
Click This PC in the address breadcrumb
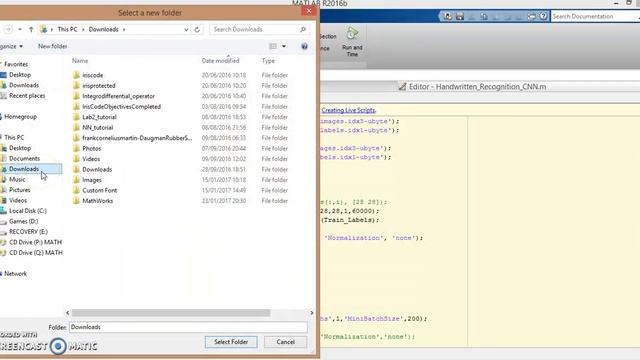click(x=67, y=29)
